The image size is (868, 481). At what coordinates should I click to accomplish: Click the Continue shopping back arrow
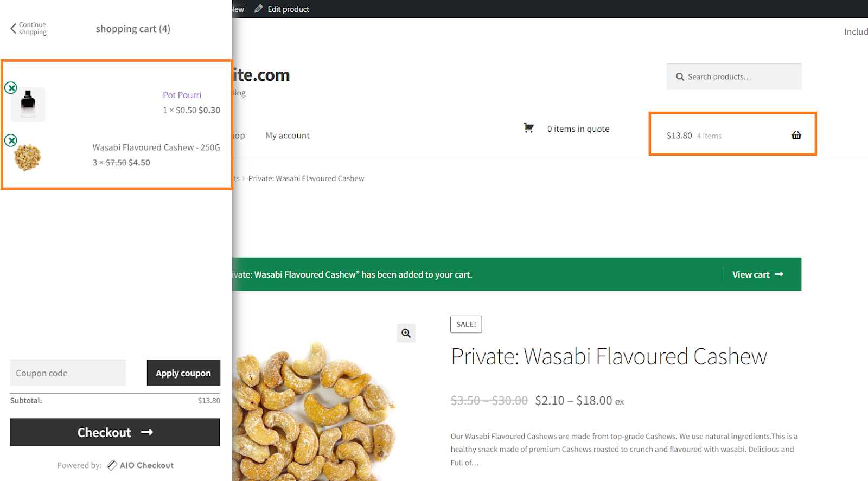(x=14, y=29)
